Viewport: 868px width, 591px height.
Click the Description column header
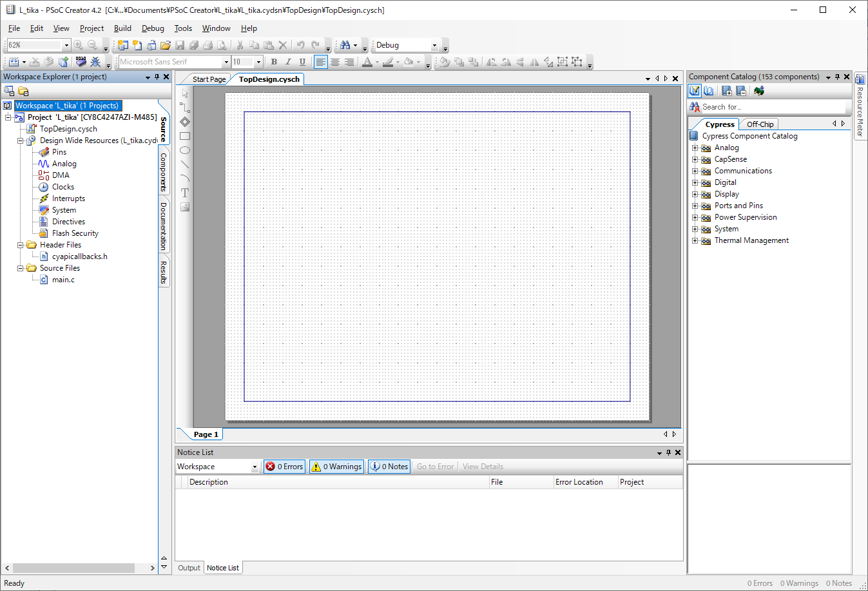tap(337, 482)
